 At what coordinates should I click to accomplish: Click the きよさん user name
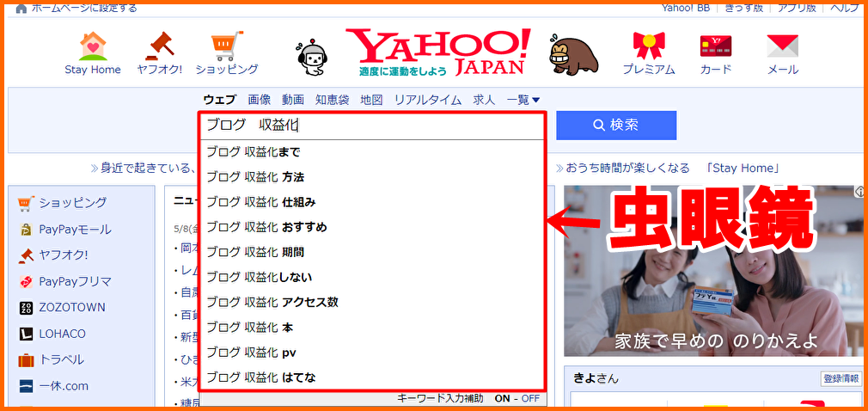pos(596,379)
